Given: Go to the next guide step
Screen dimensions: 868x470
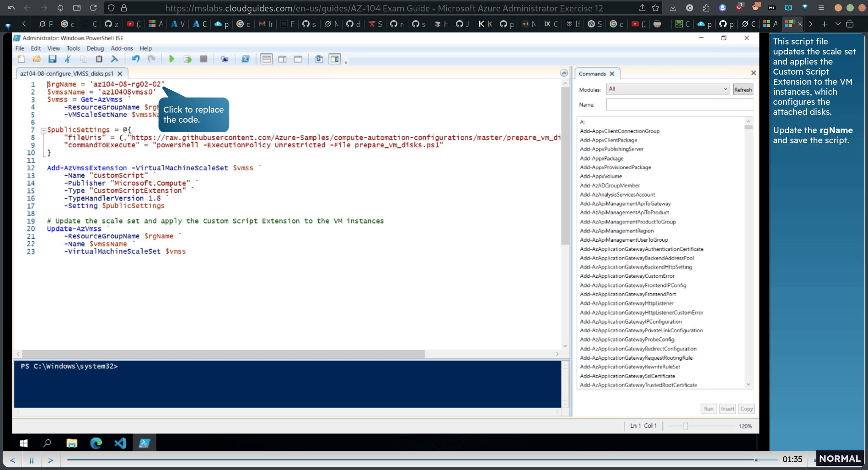Looking at the screenshot, I should (51, 460).
